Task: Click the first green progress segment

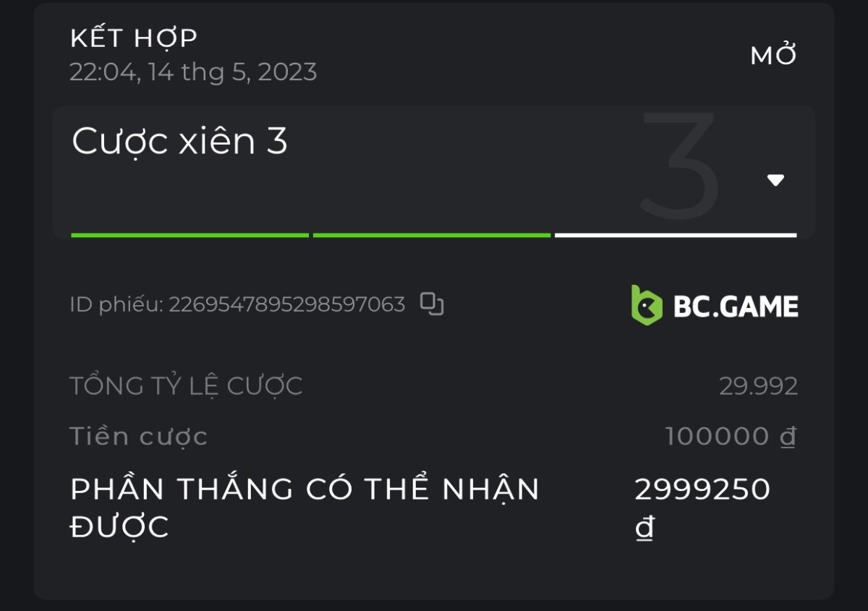Action: coord(190,235)
